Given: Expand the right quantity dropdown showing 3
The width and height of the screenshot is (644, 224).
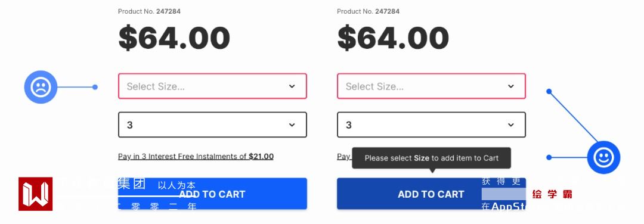Looking at the screenshot, I should point(431,125).
